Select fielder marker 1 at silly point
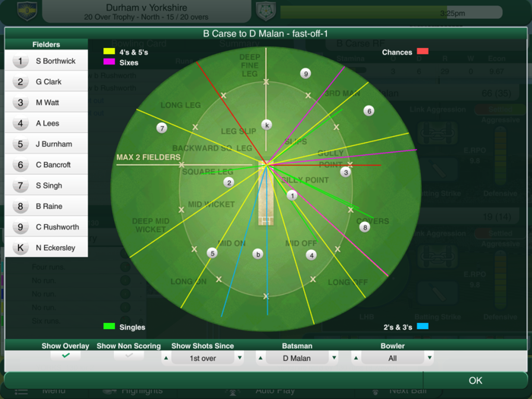The height and width of the screenshot is (399, 532). [x=292, y=195]
